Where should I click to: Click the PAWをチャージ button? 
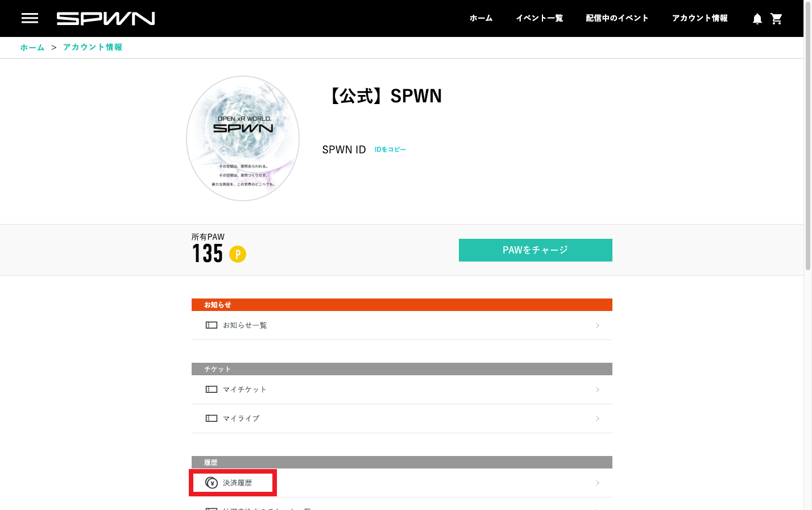point(536,250)
